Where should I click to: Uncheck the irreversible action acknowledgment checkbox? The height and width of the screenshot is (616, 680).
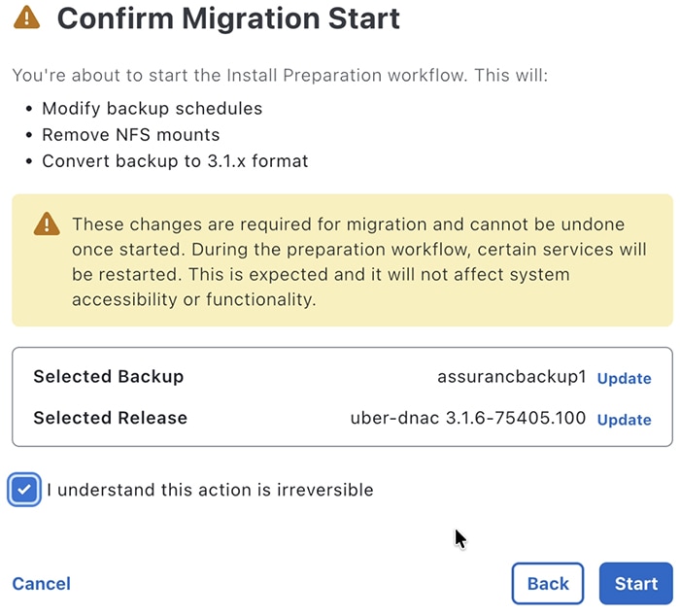point(25,490)
